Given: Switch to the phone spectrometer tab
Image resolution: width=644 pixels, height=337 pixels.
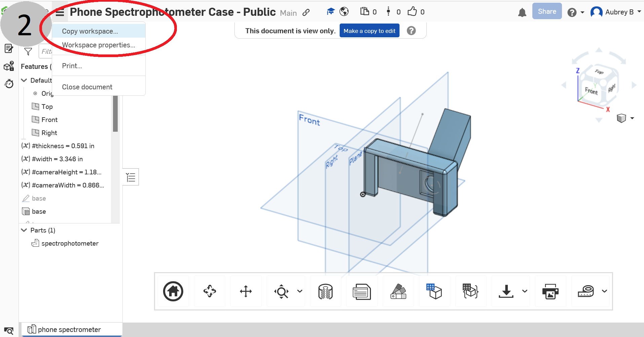Looking at the screenshot, I should tap(72, 330).
